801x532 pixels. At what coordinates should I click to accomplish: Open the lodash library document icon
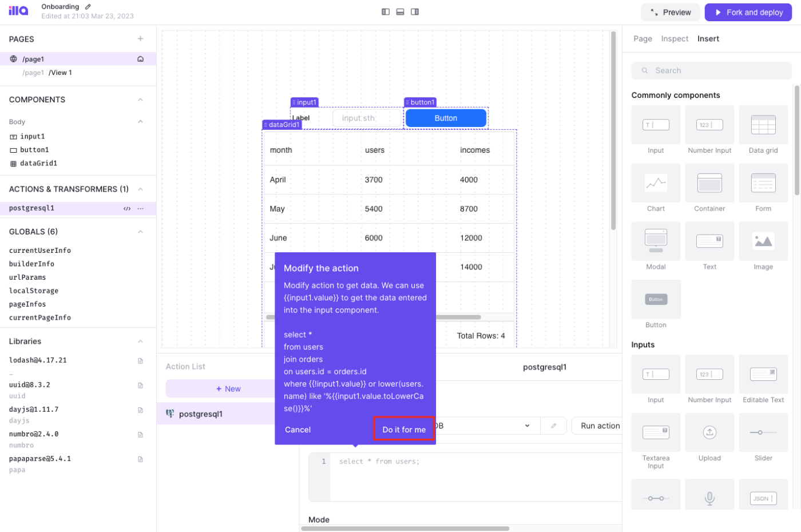[x=140, y=360]
